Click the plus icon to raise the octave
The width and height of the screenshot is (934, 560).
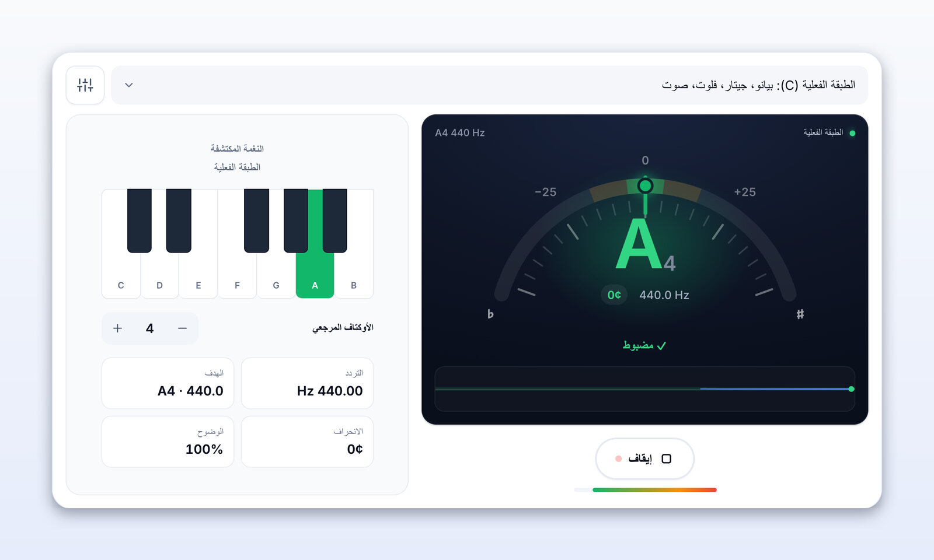click(x=117, y=328)
